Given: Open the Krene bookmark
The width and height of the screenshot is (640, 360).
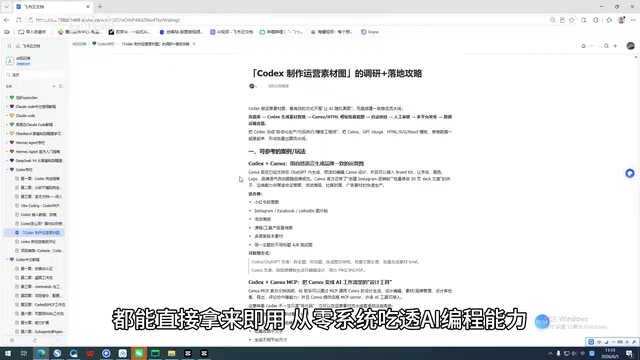Looking at the screenshot, I should point(370,32).
